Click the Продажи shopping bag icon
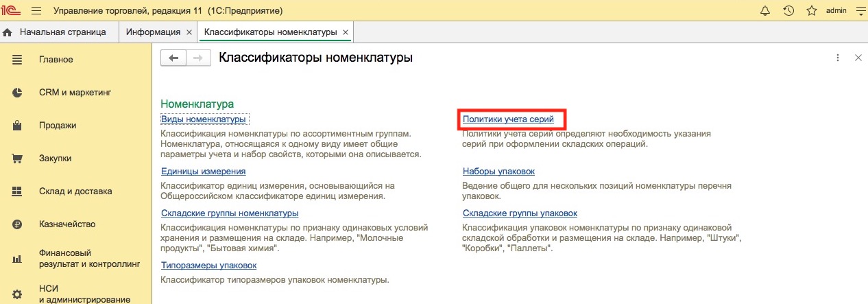The image size is (868, 304). click(x=17, y=126)
